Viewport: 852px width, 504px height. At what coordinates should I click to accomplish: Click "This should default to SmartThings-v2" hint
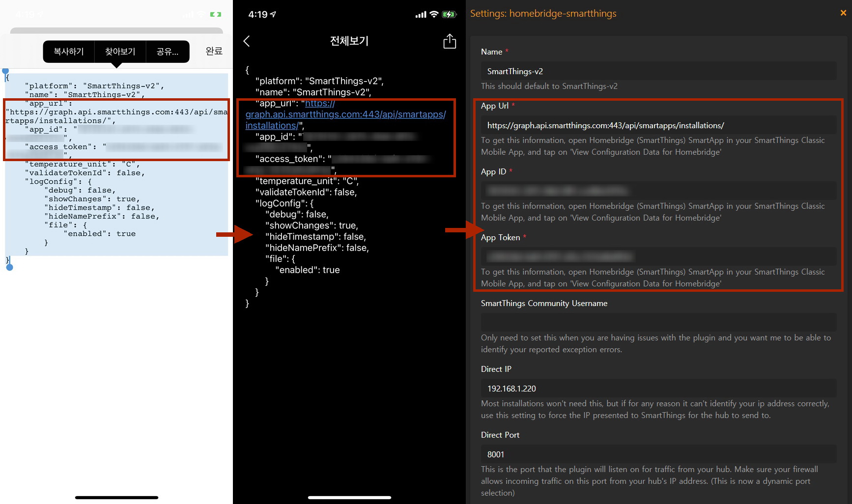click(549, 86)
